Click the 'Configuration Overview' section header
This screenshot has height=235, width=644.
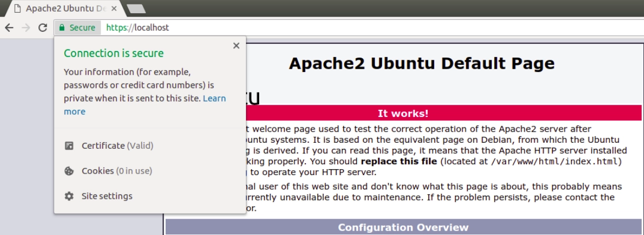[x=403, y=227]
